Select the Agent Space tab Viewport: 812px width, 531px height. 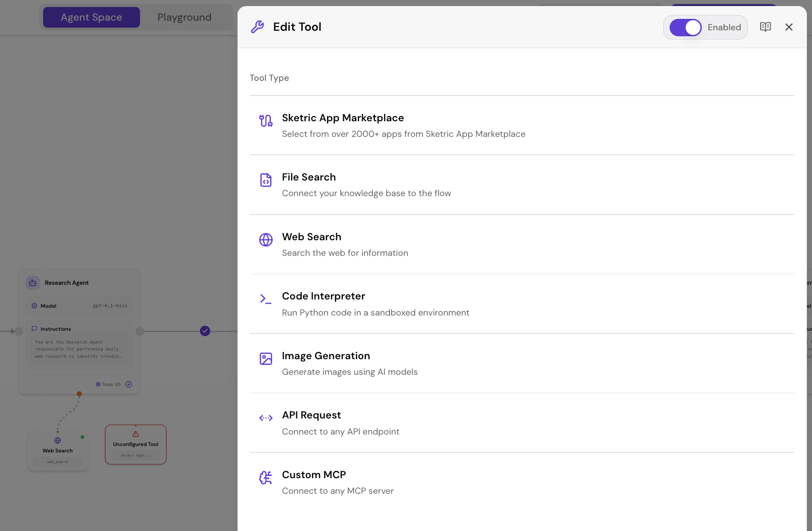pos(91,17)
